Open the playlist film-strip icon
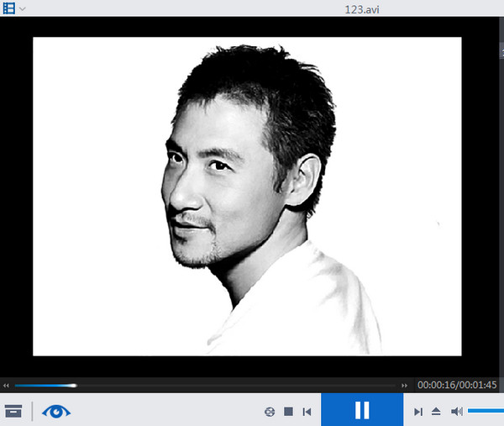Image resolution: width=504 pixels, height=426 pixels. tap(9, 8)
